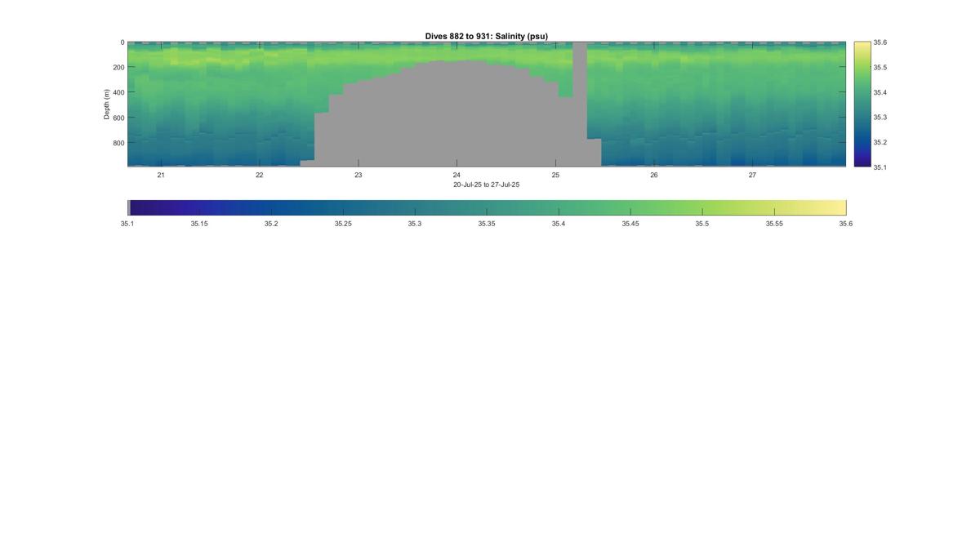Click the "35.35" horizontal colorbar tick label
The image size is (980, 556).
[x=487, y=223]
